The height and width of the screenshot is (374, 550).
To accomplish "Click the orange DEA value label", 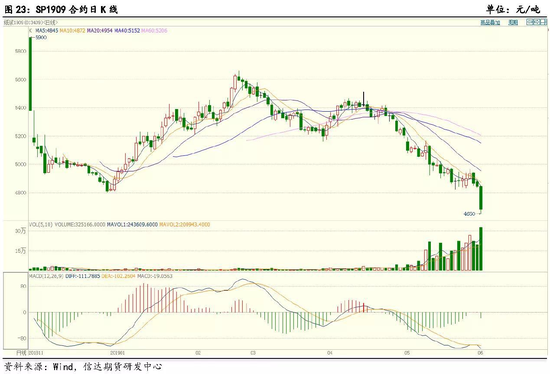I will point(119,276).
